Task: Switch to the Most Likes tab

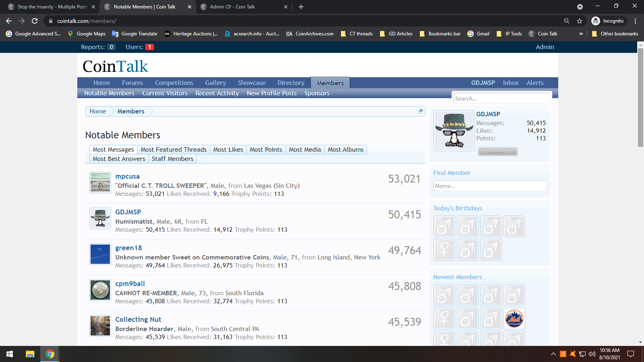Action: (228, 150)
